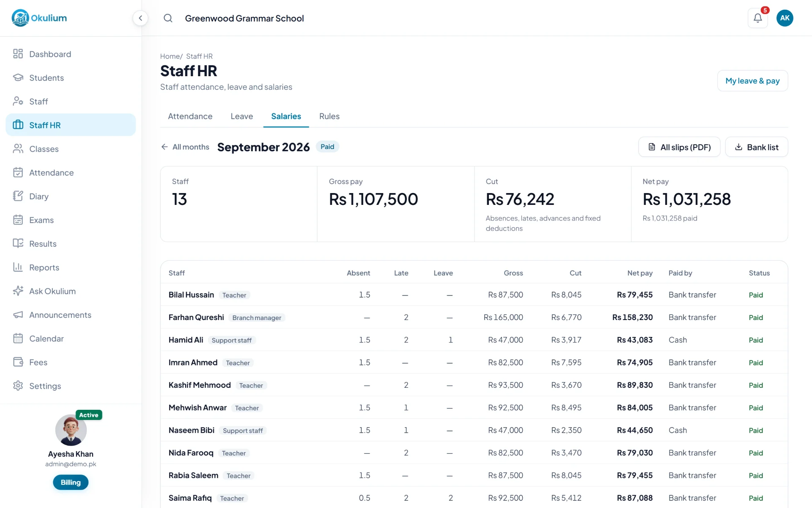
Task: Click Rs 158,230 net pay value
Action: pyautogui.click(x=632, y=317)
